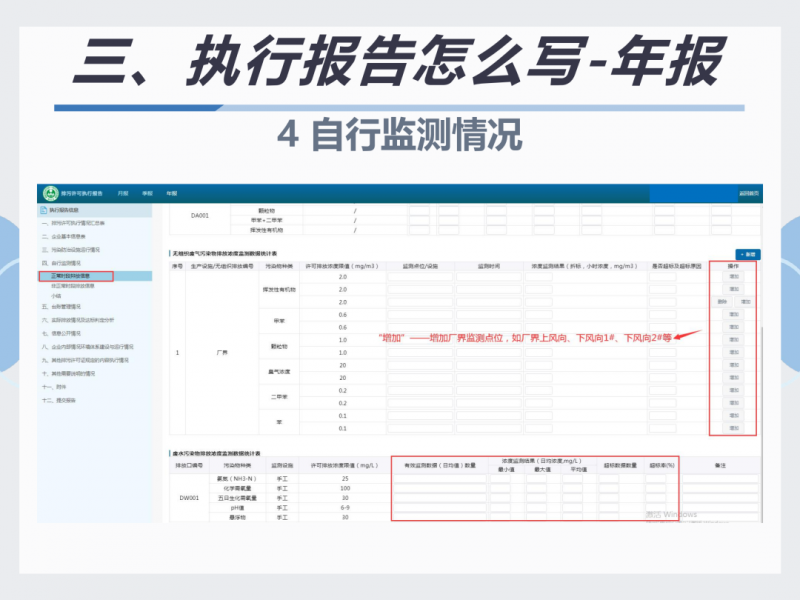Click 五日生化需氧量 pollutant cell
Image resolution: width=800 pixels, height=600 pixels.
point(237,498)
